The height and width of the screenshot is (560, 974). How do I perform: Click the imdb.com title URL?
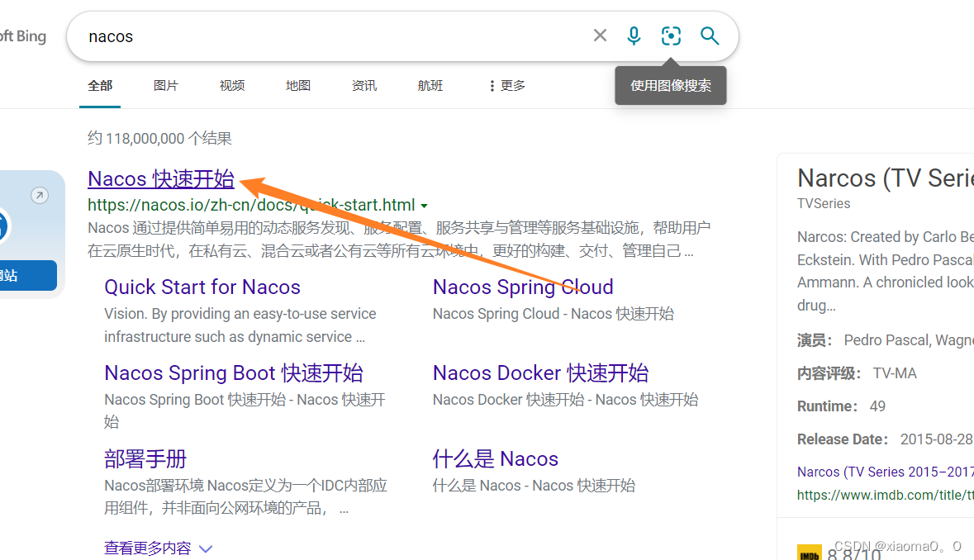click(x=885, y=495)
